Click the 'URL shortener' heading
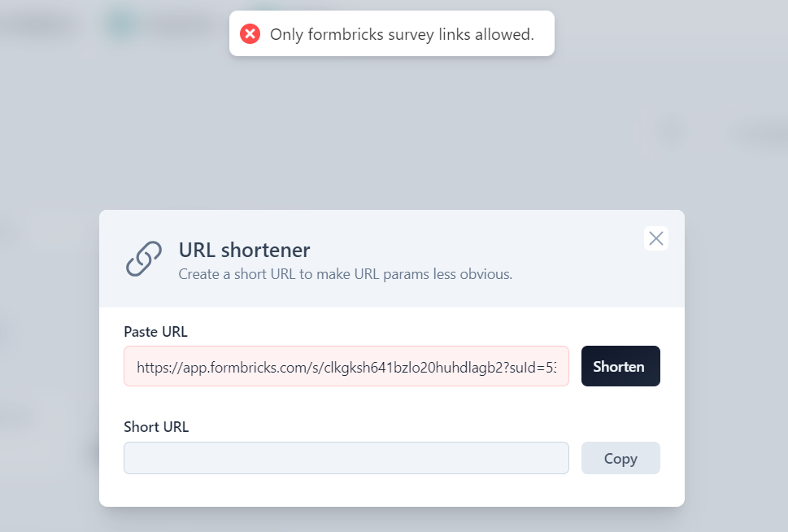 (x=245, y=250)
